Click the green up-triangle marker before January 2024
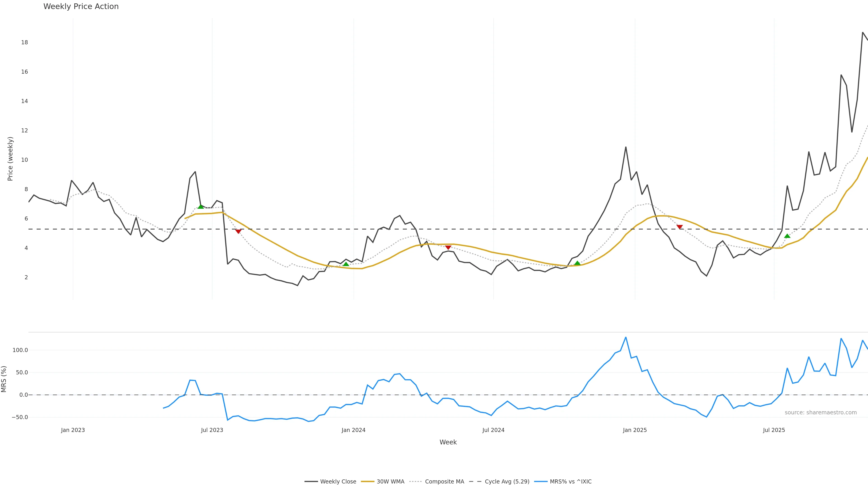The image size is (868, 488). [x=346, y=264]
